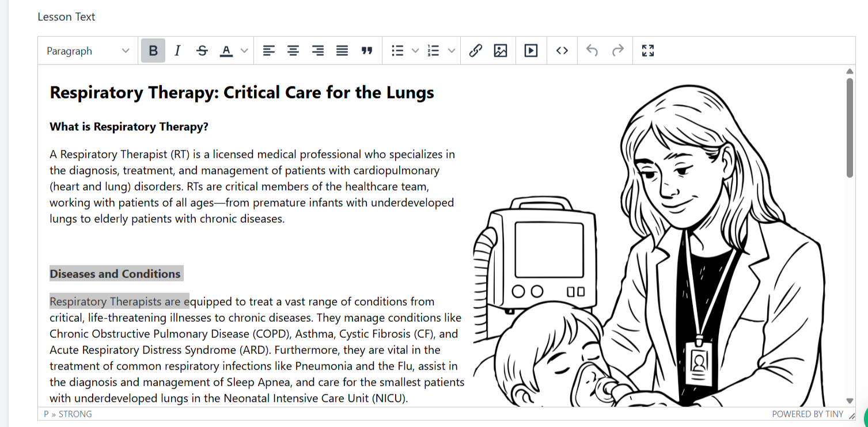Expand bullet list style dropdown arrow
868x427 pixels.
pyautogui.click(x=415, y=51)
